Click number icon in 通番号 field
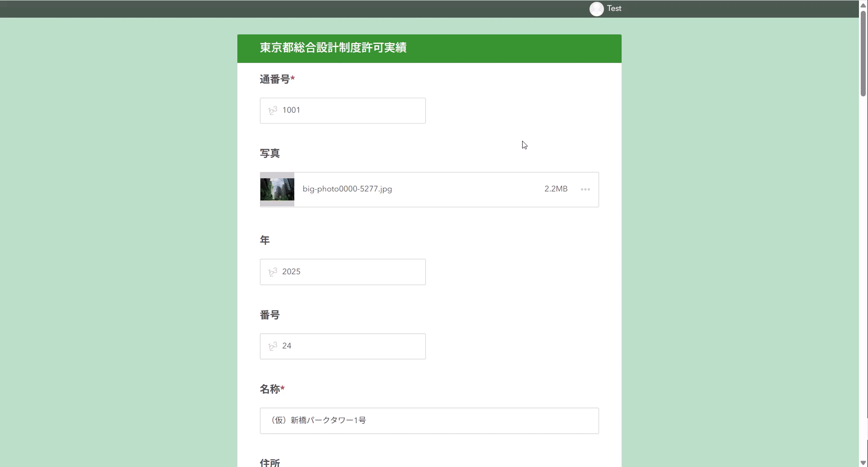868x467 pixels. 273,110
